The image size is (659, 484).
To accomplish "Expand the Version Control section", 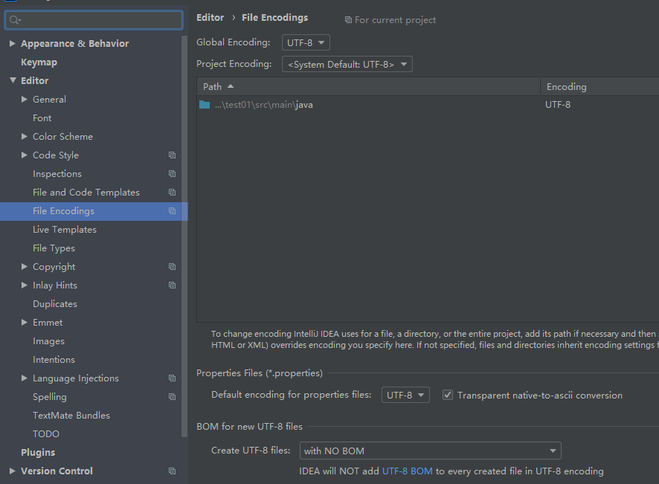I will [12, 471].
